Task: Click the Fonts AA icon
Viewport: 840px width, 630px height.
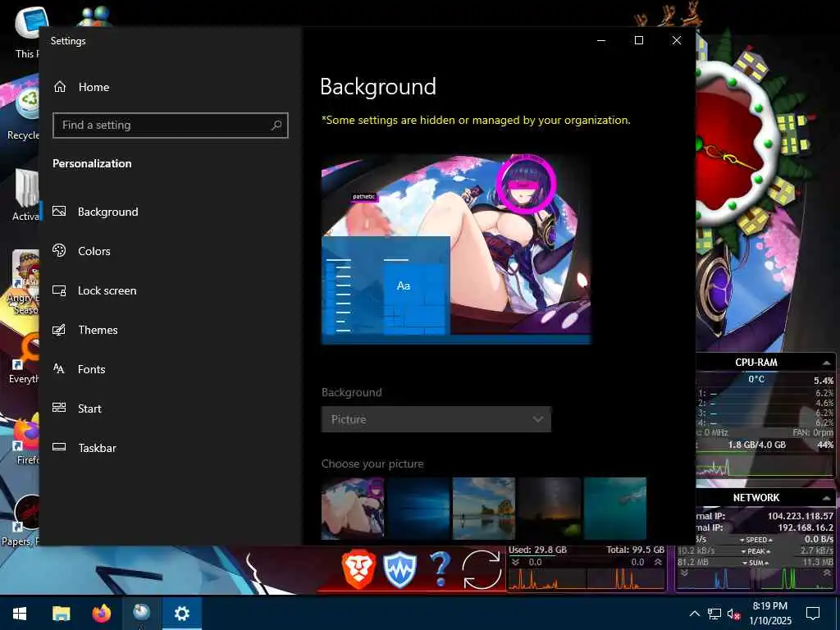Action: pos(59,368)
